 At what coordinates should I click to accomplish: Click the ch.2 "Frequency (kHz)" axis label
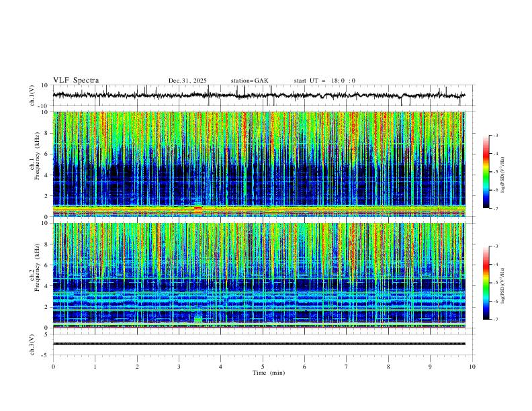37,267
